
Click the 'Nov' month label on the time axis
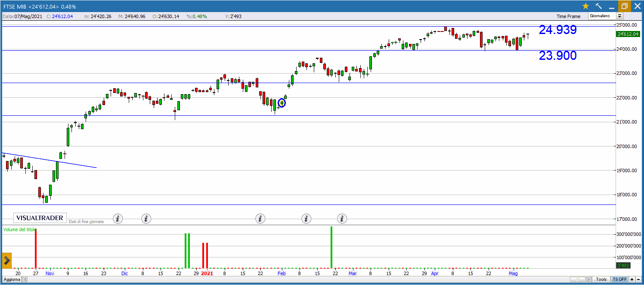click(50, 273)
